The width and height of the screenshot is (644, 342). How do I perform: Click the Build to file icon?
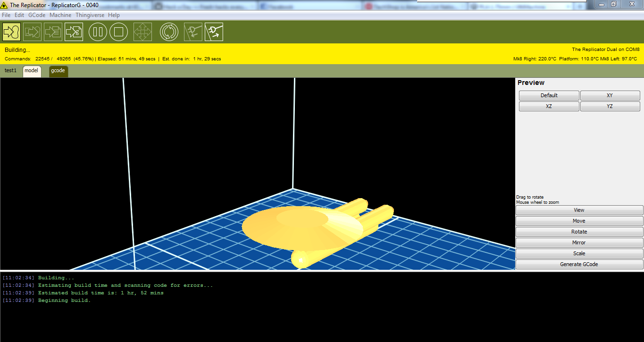click(x=74, y=32)
